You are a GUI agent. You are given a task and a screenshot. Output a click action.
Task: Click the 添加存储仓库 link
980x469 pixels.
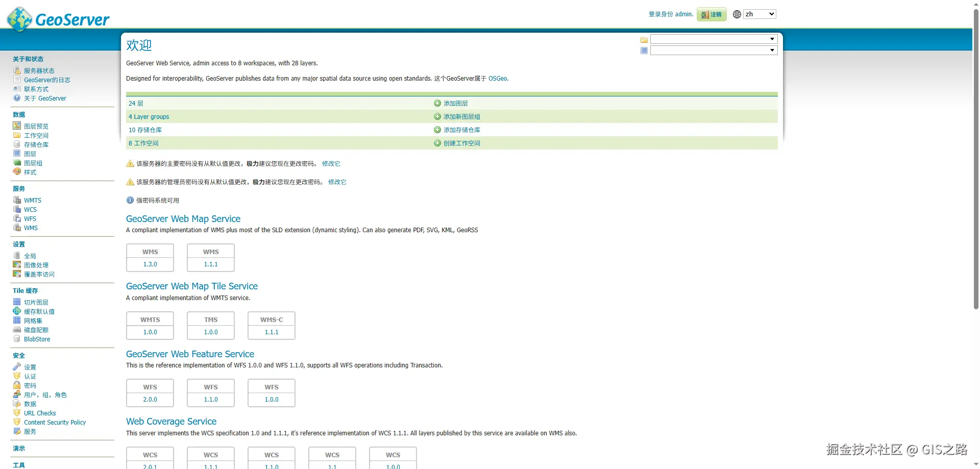click(x=462, y=130)
